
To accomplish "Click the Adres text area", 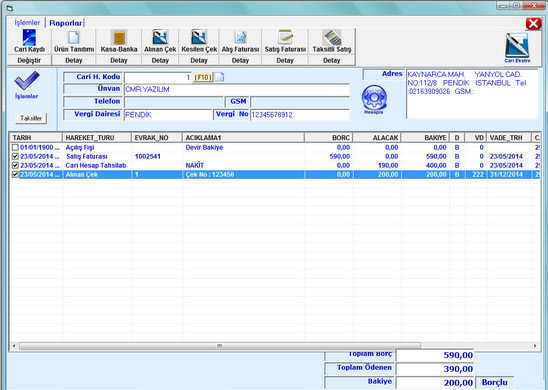I will click(x=472, y=94).
